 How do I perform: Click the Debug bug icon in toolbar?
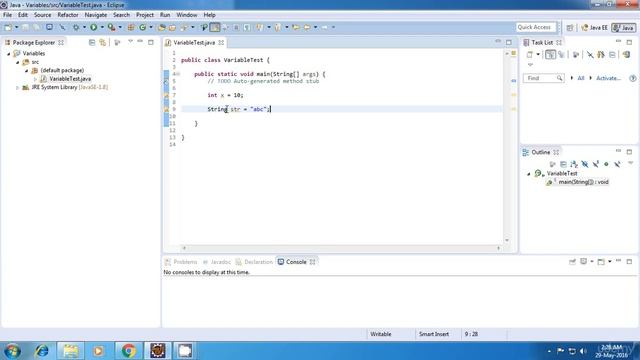click(76, 27)
